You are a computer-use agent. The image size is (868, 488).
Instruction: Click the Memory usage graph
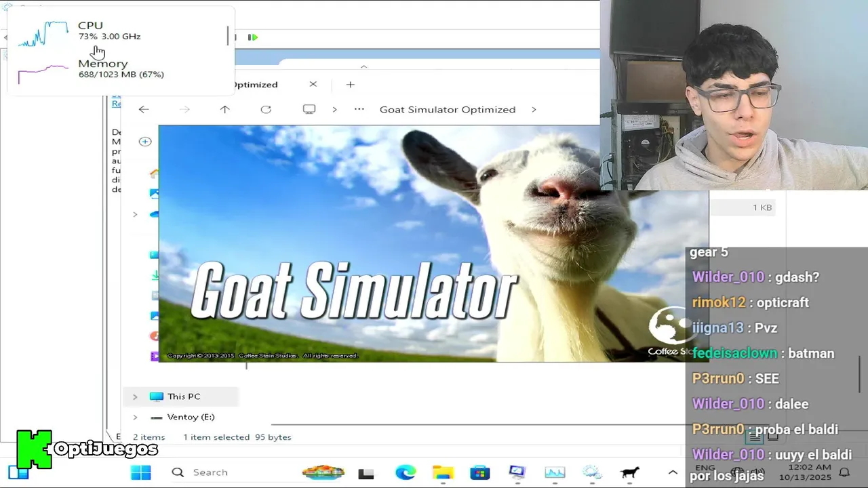pyautogui.click(x=43, y=73)
